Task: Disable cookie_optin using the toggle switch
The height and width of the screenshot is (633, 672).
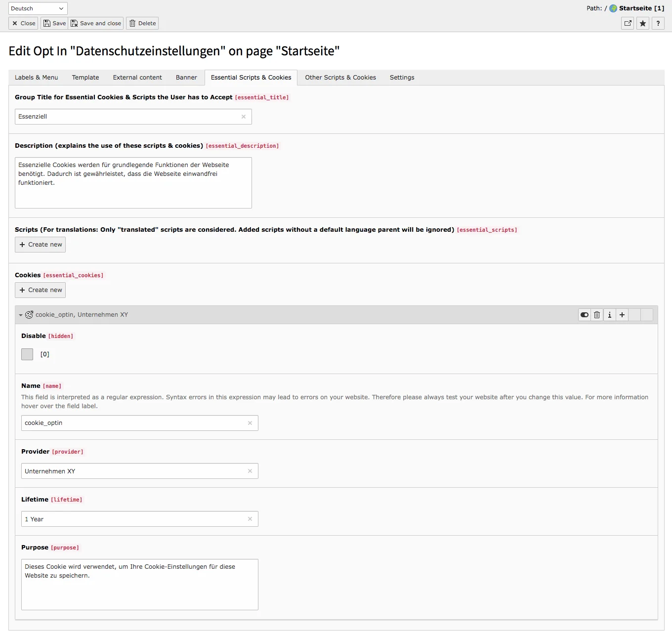Action: tap(584, 315)
